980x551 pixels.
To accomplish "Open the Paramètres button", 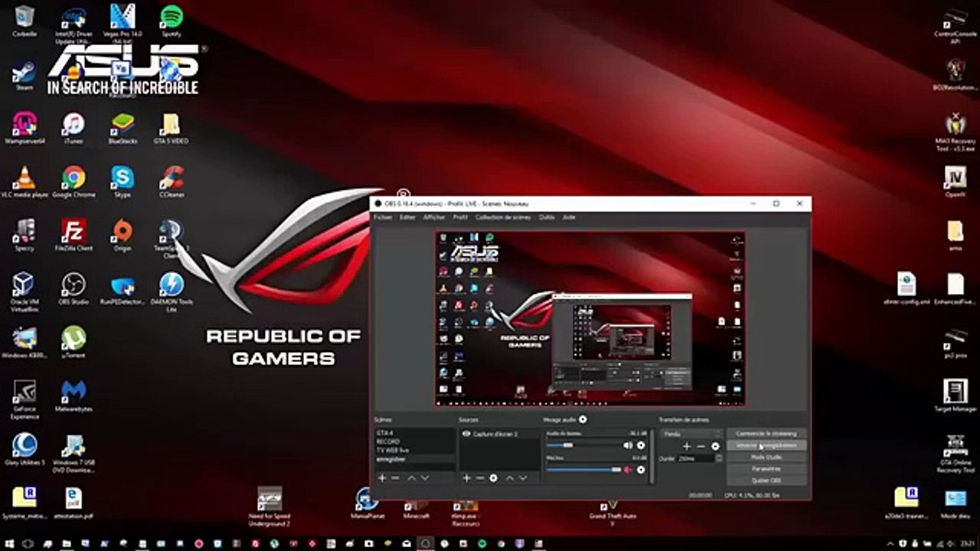I will click(x=766, y=469).
